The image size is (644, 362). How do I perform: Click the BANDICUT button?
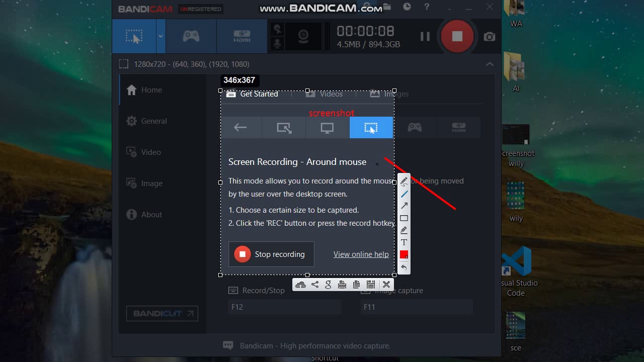[162, 313]
